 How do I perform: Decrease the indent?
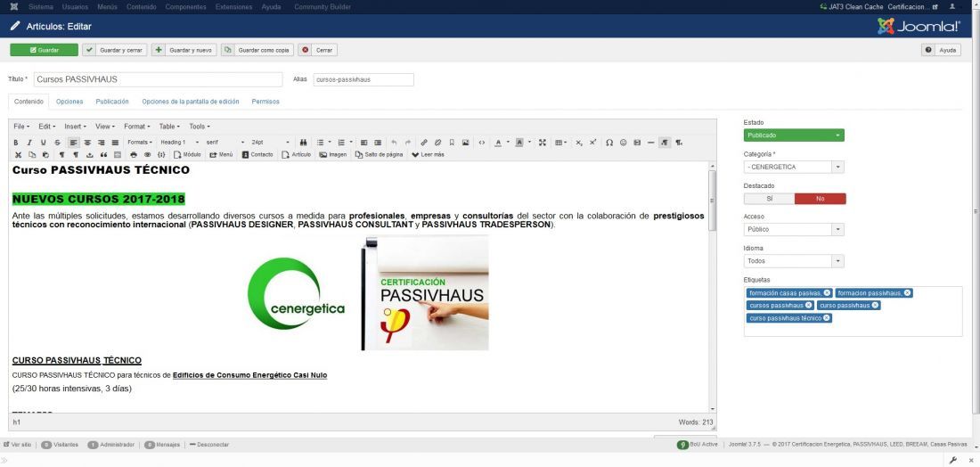tap(363, 143)
